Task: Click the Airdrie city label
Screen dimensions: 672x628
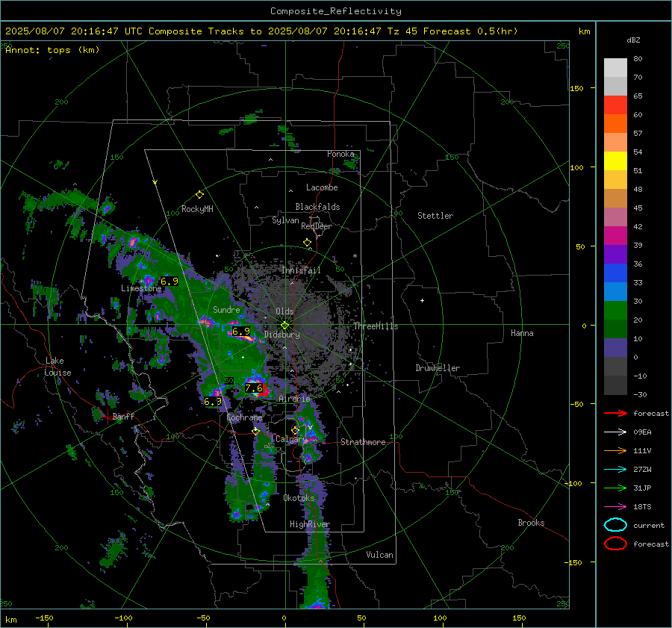Action: coord(294,399)
